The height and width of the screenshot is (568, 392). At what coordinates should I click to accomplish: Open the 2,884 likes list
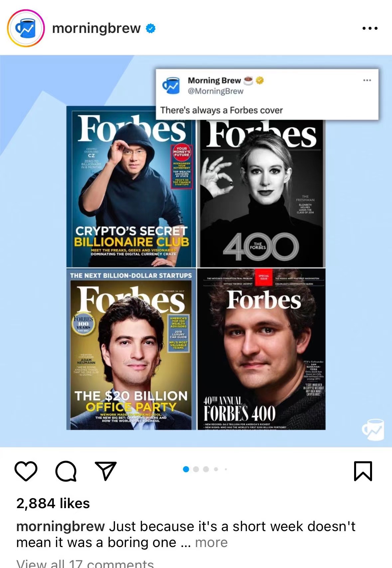(x=53, y=503)
